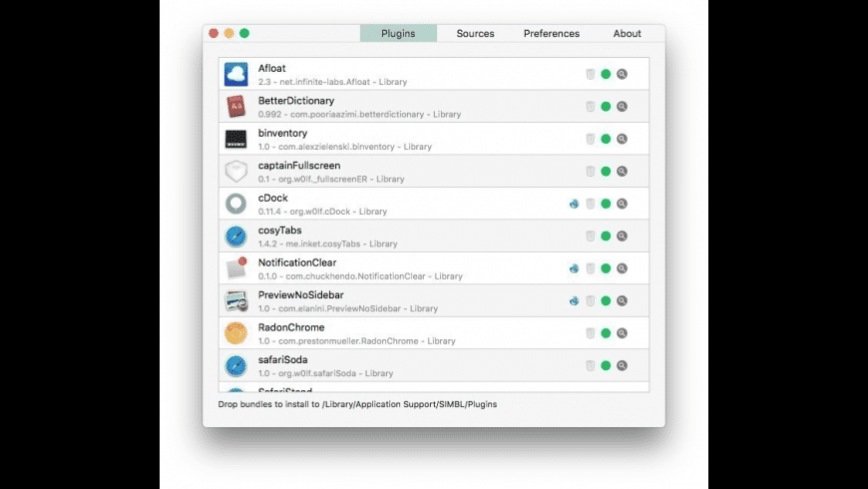Click the trash icon for captainFullscreen

click(x=590, y=171)
